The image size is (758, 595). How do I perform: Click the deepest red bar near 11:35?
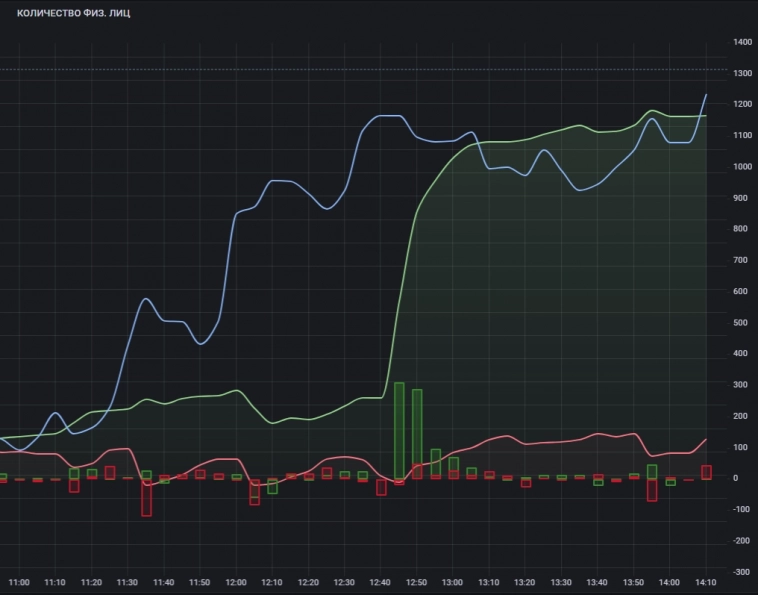pyautogui.click(x=146, y=497)
